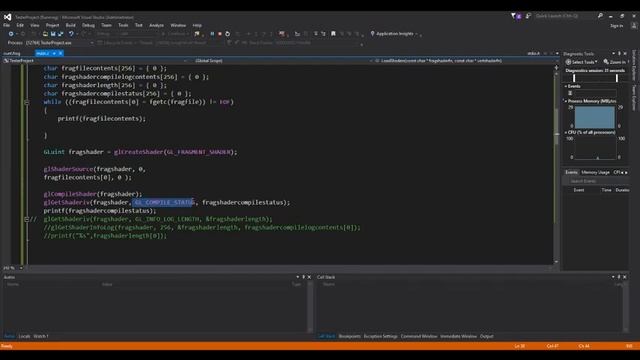Open the Diagnostic Tools window options dropdown
Image resolution: width=640 pixels, height=360 pixels.
click(x=613, y=53)
